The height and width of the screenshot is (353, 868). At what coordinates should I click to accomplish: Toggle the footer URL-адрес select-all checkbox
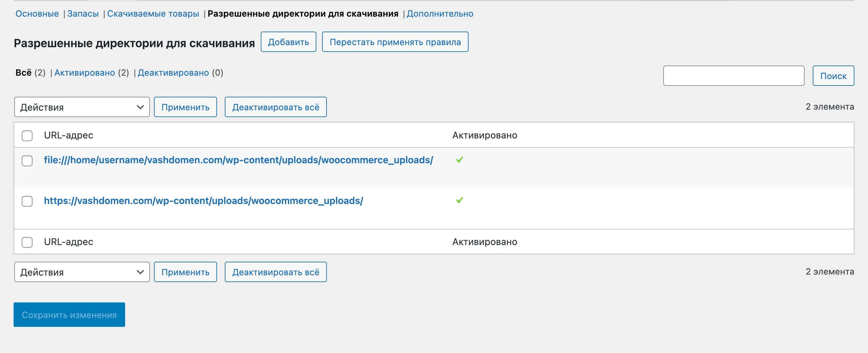point(27,242)
